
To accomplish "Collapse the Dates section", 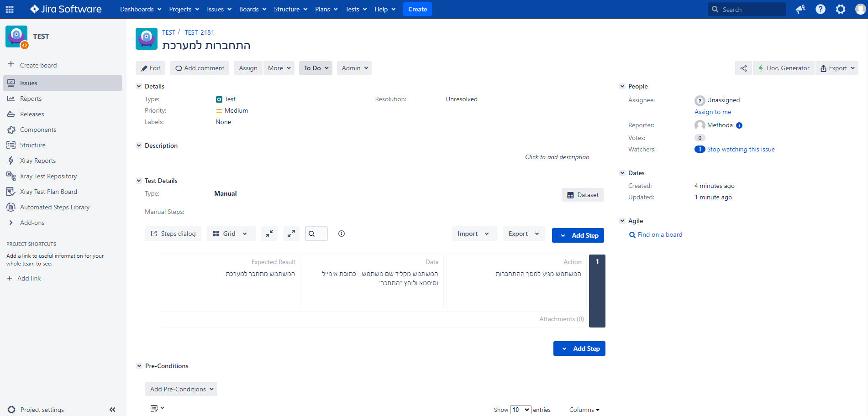I will (622, 173).
